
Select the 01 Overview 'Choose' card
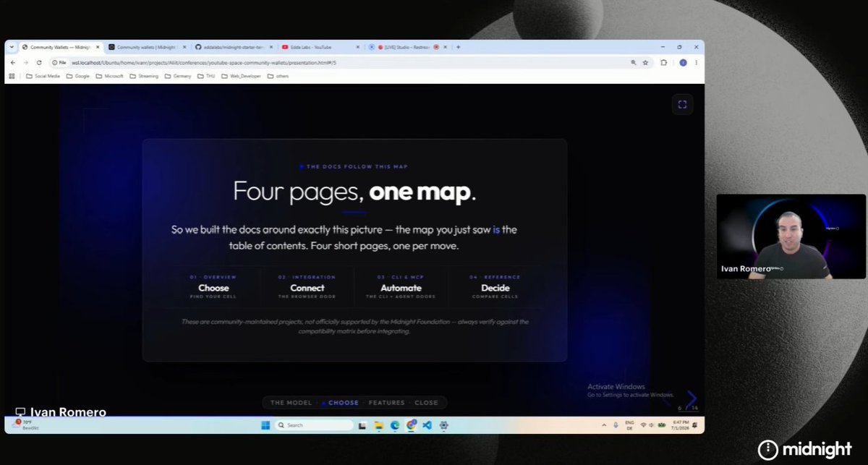pyautogui.click(x=213, y=287)
